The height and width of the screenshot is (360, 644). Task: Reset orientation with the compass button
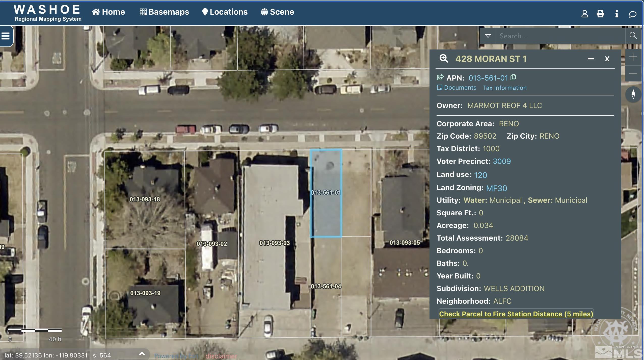pyautogui.click(x=633, y=94)
